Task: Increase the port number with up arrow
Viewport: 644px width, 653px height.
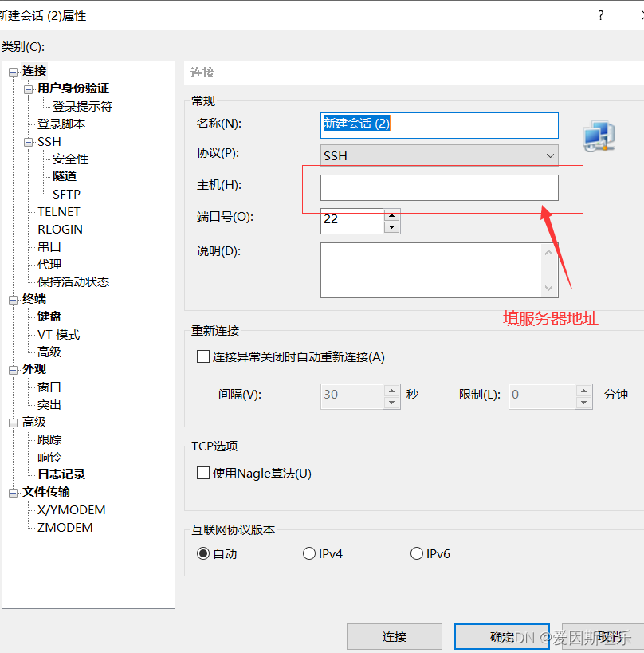Action: click(x=391, y=215)
